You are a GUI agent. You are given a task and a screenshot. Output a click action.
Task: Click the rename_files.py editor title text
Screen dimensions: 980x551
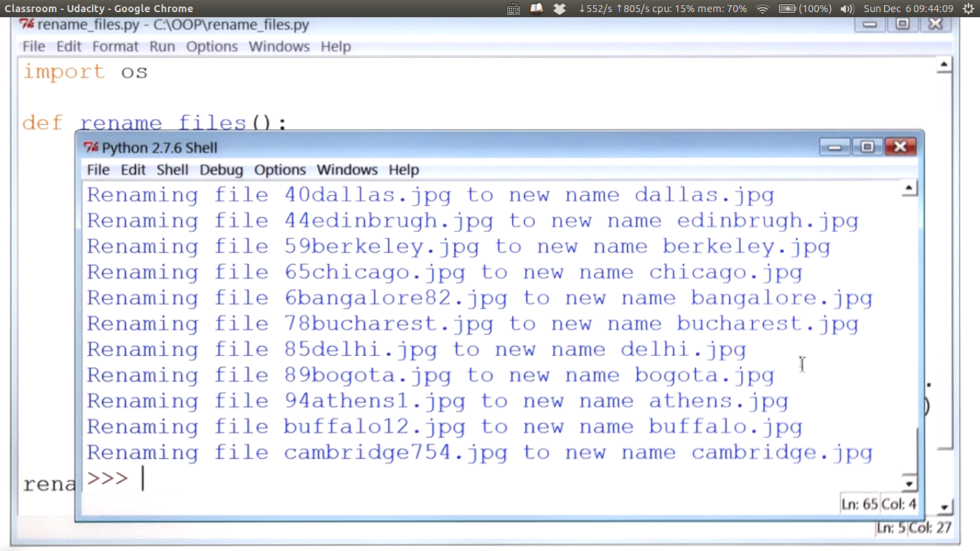(x=173, y=24)
